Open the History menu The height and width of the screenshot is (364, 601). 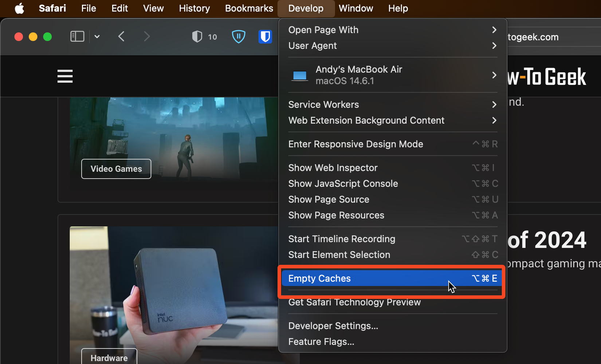pos(195,8)
